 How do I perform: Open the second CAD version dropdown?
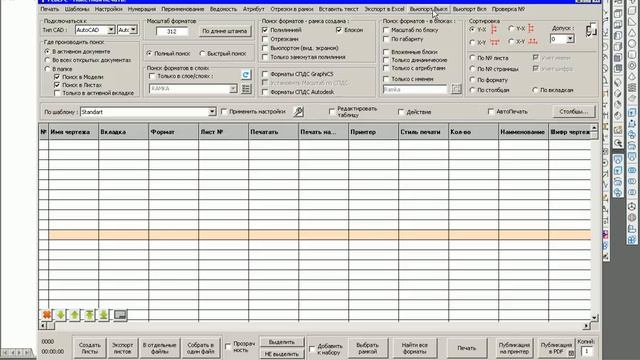tap(133, 30)
